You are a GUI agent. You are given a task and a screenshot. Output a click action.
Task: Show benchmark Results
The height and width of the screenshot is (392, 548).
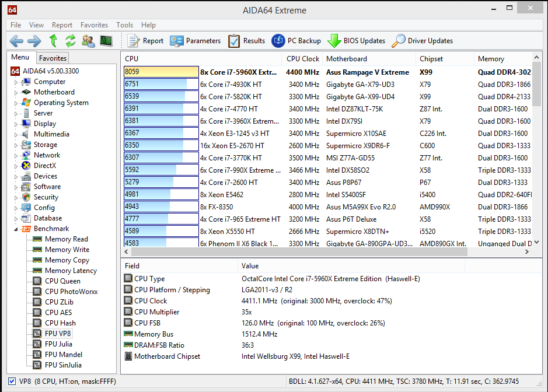click(x=246, y=41)
